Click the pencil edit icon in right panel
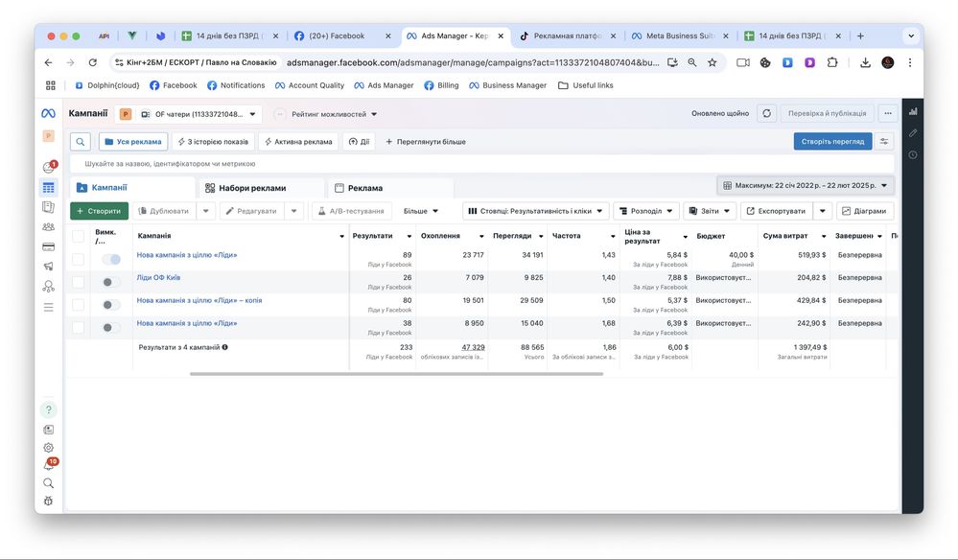958x560 pixels. click(x=913, y=132)
